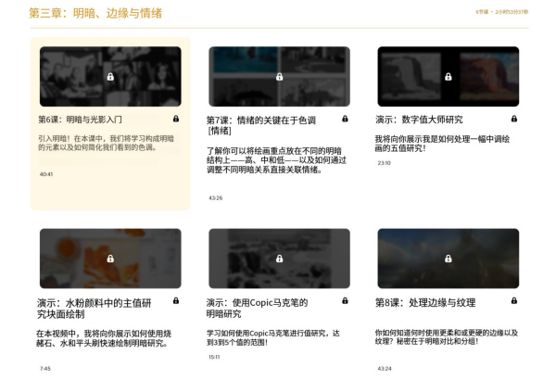Click lock icon on 第8课 thumbnail
Viewport: 556px width, 392px height.
coord(449,259)
